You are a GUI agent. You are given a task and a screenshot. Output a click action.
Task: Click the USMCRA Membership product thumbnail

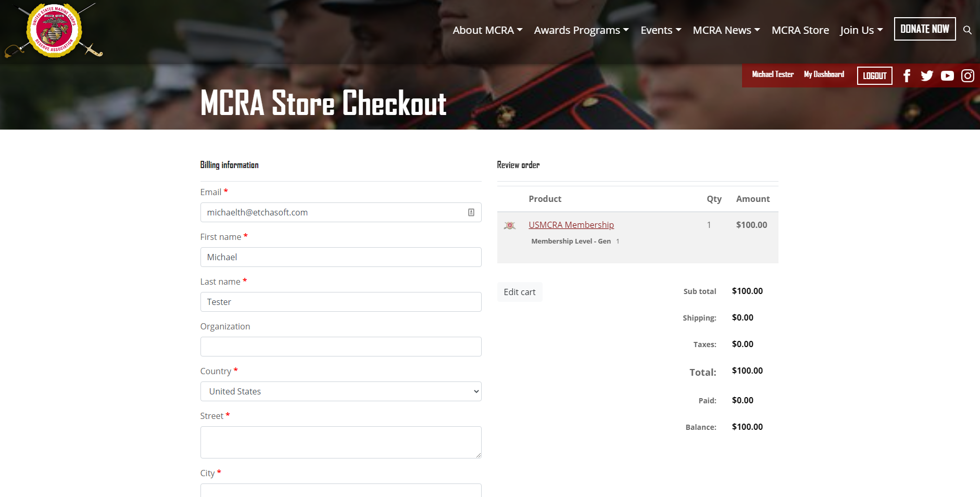click(x=510, y=225)
